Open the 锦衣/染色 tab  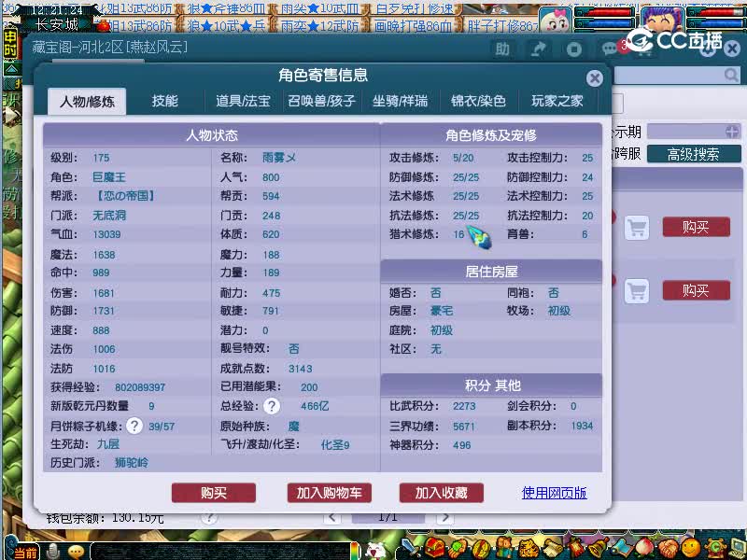pos(478,101)
